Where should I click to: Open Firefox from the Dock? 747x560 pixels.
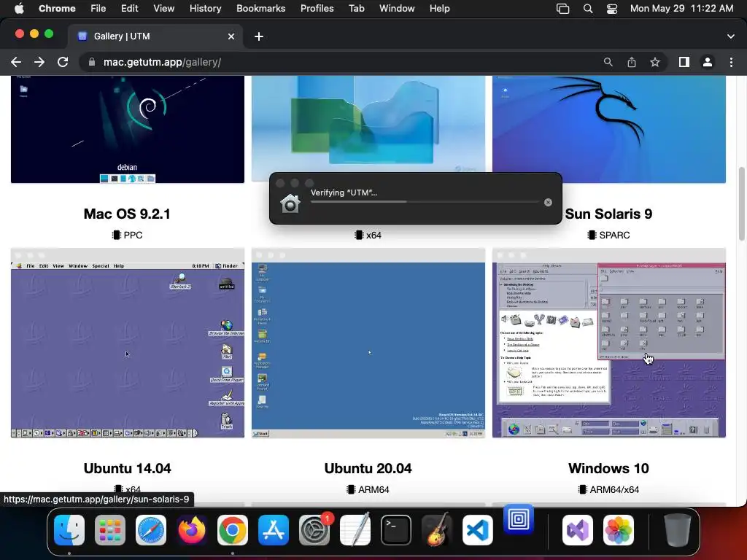coord(192,529)
